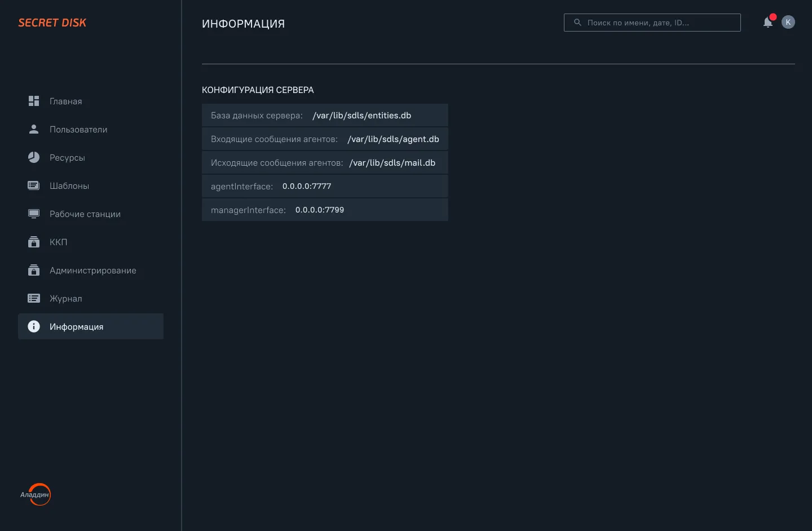Click the path /var/lib/sdls/entities.db
812x531 pixels.
362,115
